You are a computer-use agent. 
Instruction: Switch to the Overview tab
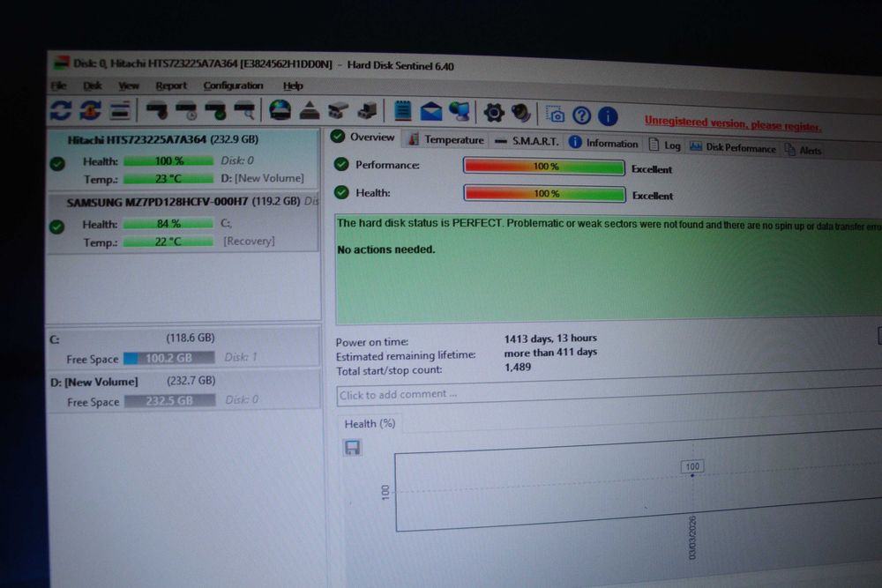(x=363, y=138)
